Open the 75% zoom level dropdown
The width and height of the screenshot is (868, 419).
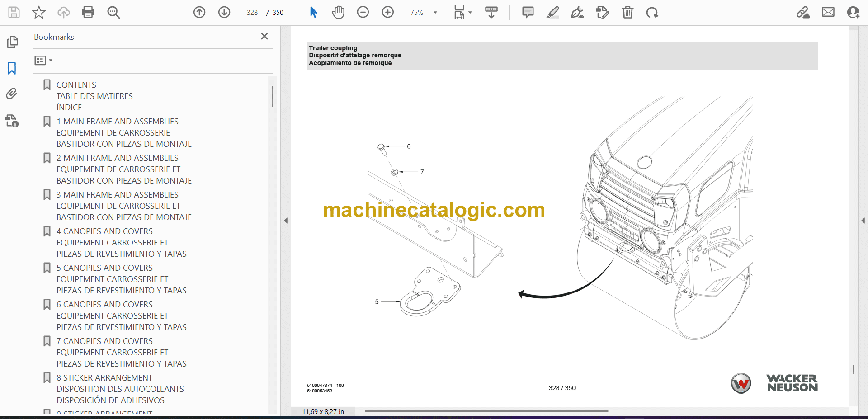pyautogui.click(x=435, y=13)
